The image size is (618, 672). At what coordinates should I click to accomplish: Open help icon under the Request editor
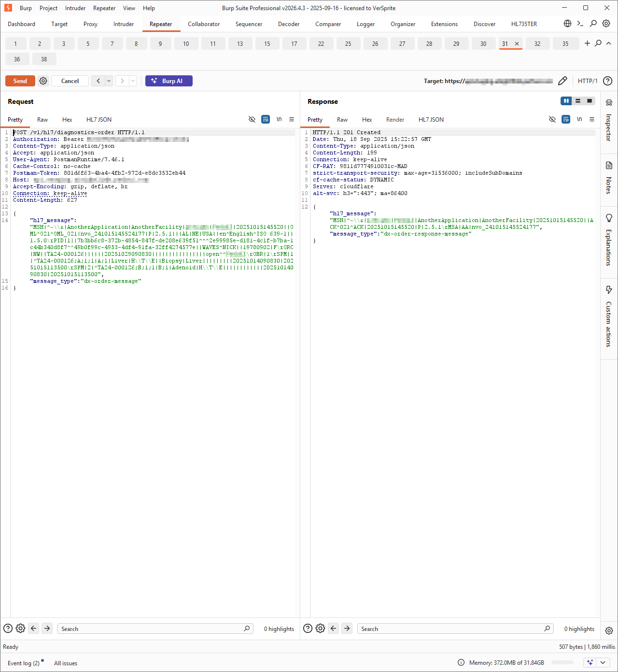click(x=8, y=629)
